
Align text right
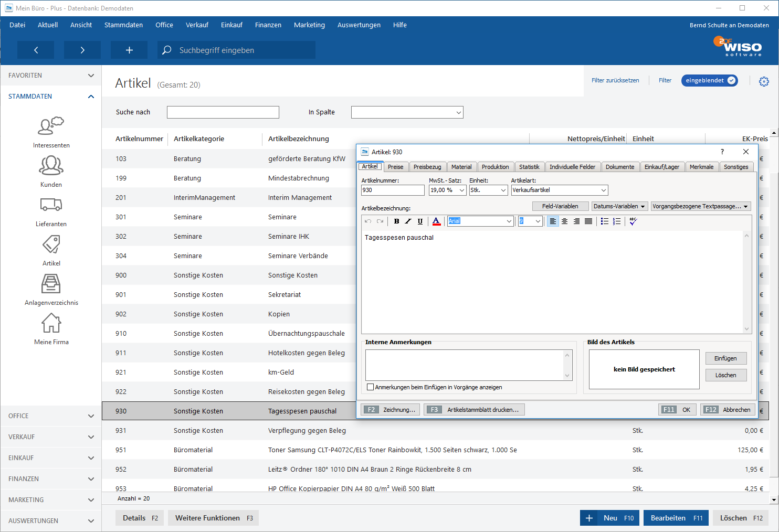click(x=576, y=221)
